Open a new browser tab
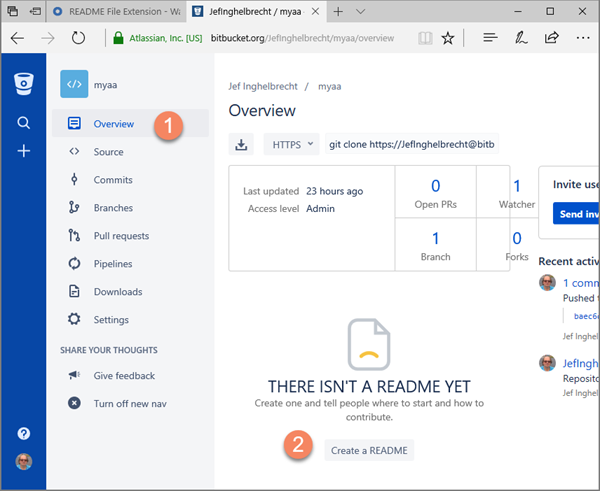The height and width of the screenshot is (492, 600). 338,11
